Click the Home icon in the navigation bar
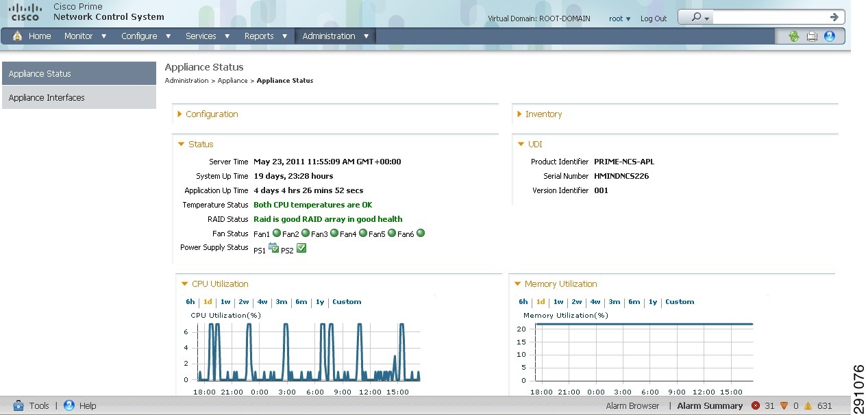868x415 pixels. tap(17, 36)
